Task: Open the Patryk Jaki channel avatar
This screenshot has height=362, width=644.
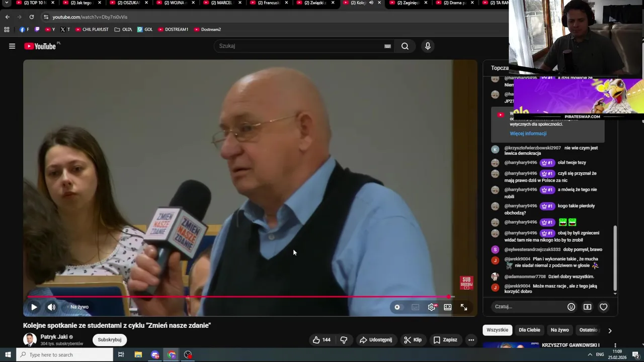Action: 30,340
